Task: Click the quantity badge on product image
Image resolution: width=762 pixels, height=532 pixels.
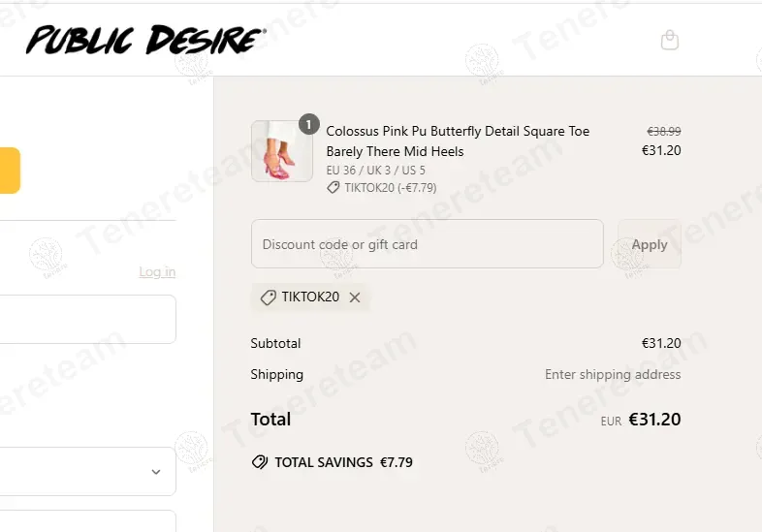Action: (308, 124)
